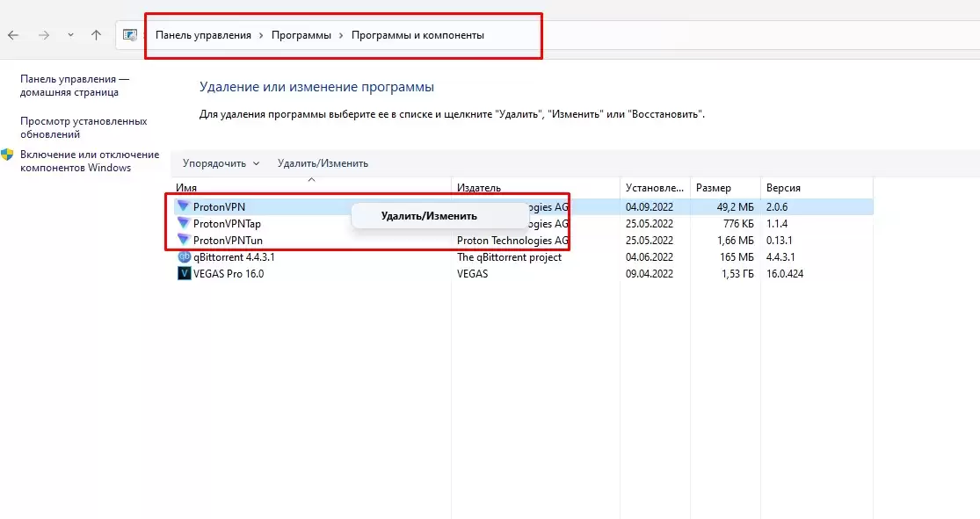
Task: Click Proton Technologies AG in ProtonVPNTun row
Action: tap(512, 241)
